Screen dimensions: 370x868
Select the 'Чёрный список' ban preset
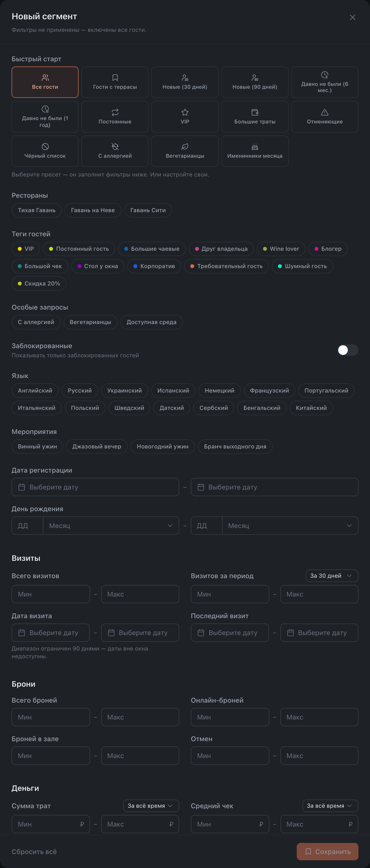click(x=45, y=151)
